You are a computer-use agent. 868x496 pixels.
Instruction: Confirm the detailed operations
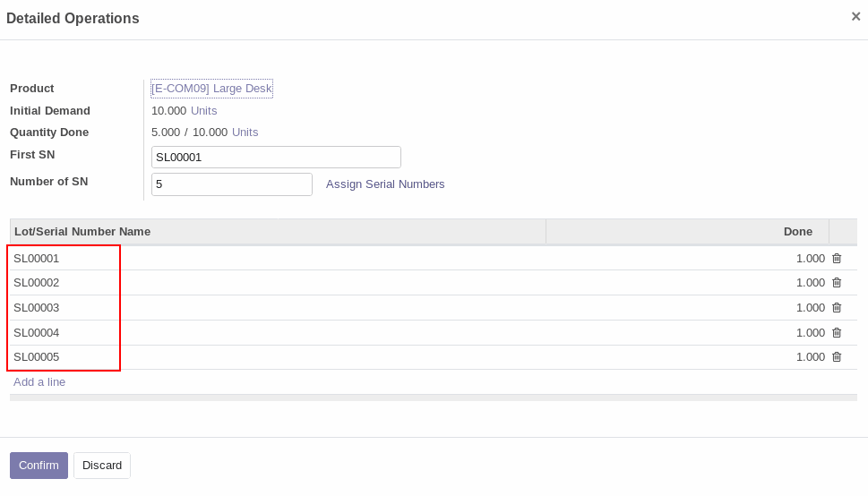39,466
